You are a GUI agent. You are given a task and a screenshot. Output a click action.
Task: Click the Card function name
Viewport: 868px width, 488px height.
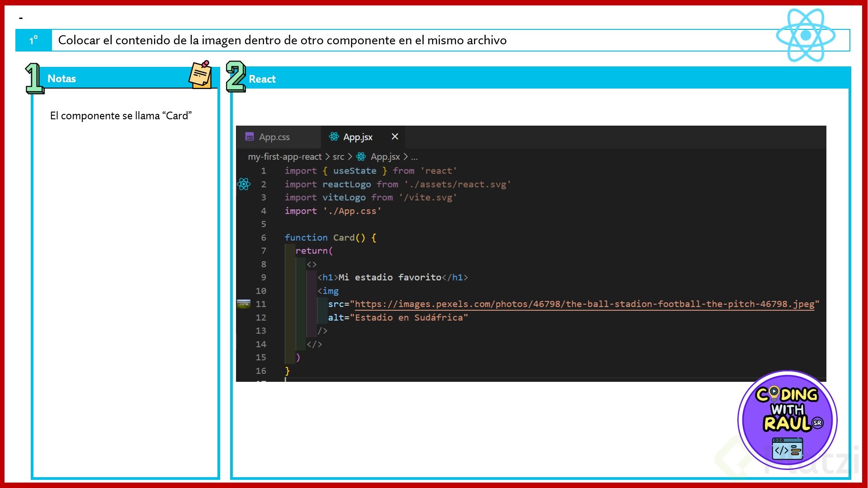(344, 238)
